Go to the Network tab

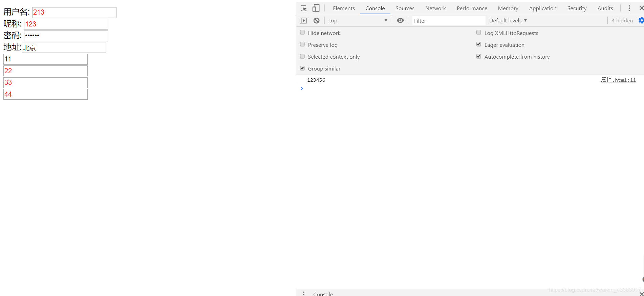point(435,8)
